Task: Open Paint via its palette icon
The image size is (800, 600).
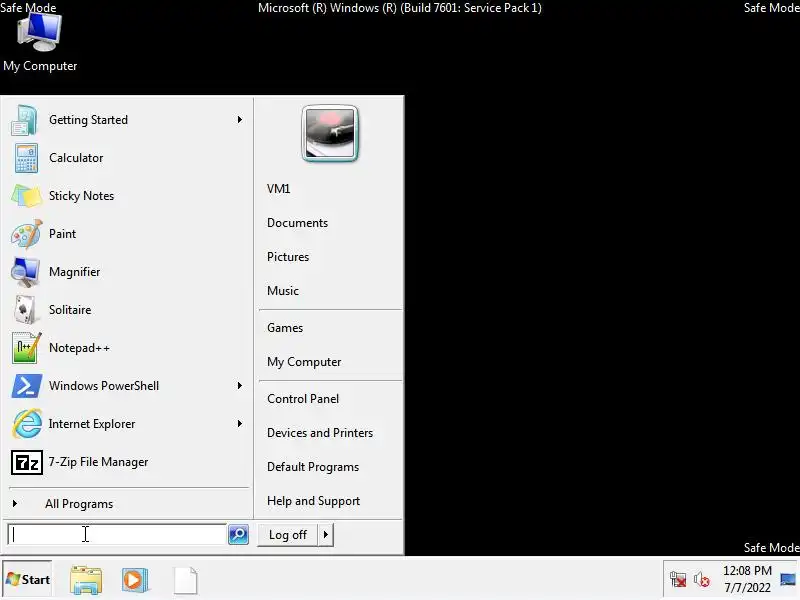Action: coord(26,234)
